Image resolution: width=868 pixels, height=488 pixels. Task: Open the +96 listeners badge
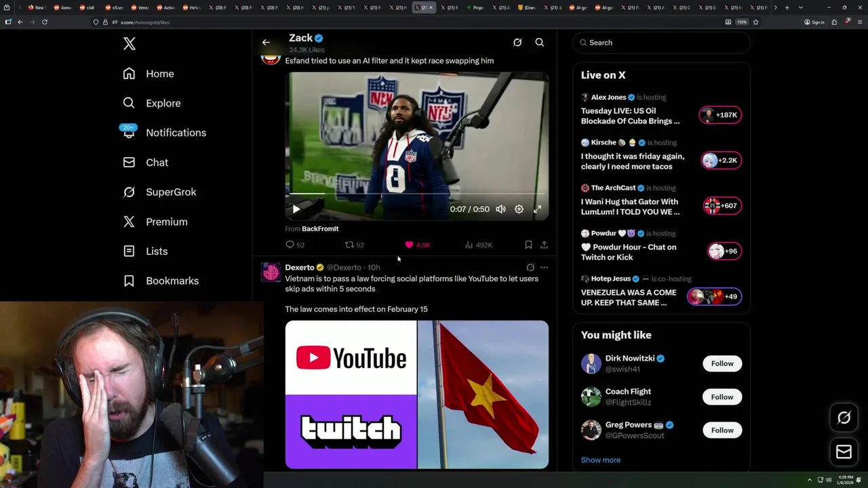724,251
